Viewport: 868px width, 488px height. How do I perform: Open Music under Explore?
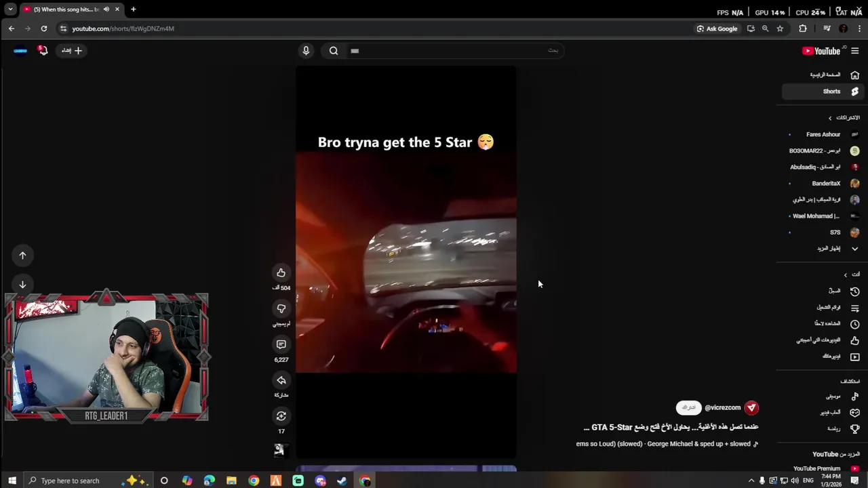point(821,396)
